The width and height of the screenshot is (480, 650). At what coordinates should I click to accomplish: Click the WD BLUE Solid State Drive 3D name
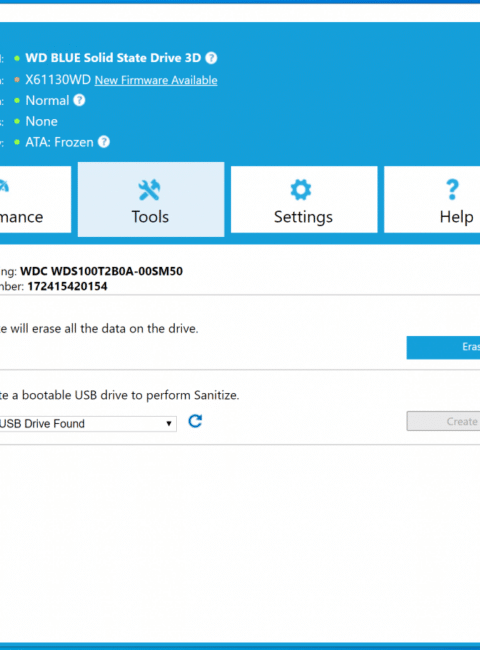coord(113,58)
